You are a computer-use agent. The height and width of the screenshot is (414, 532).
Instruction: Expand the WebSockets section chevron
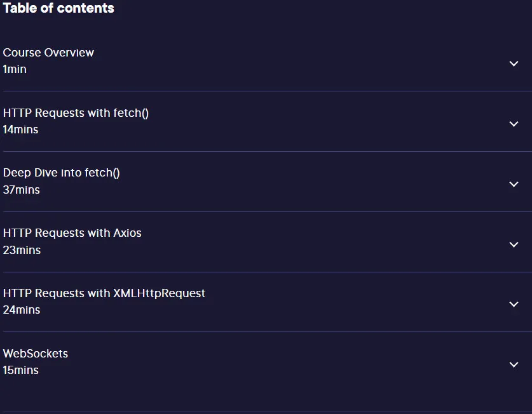514,365
